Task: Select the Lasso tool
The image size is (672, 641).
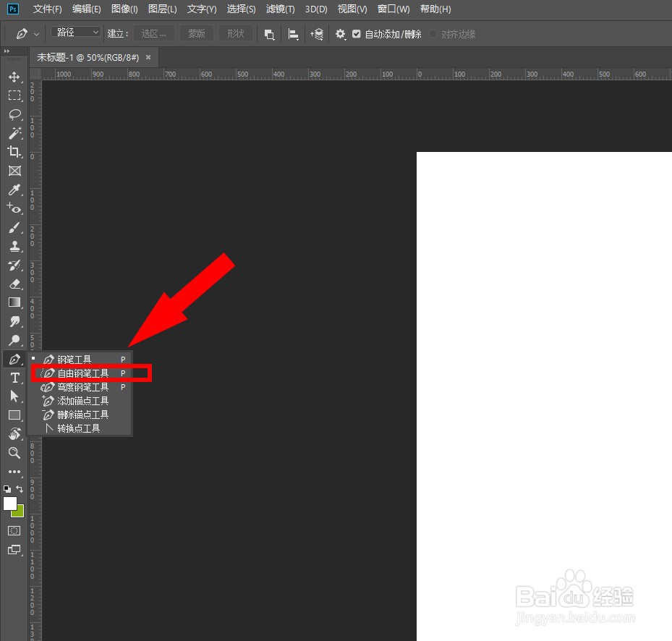Action: 14,114
